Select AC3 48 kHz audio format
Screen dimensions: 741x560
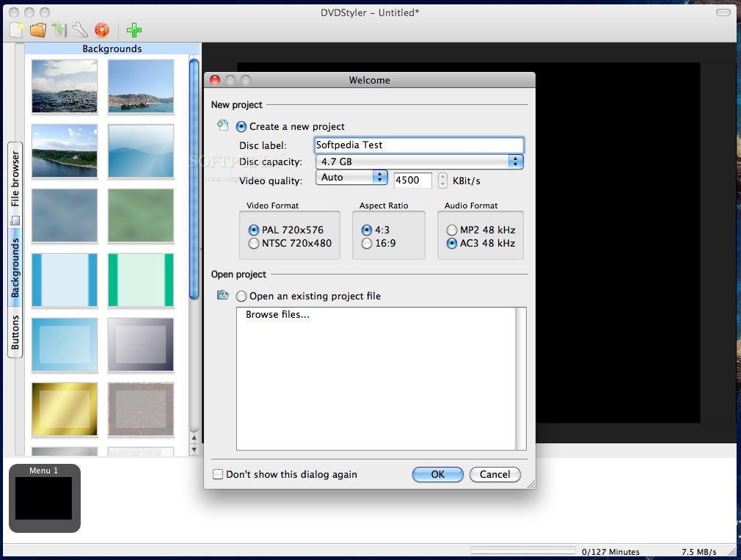tap(452, 244)
